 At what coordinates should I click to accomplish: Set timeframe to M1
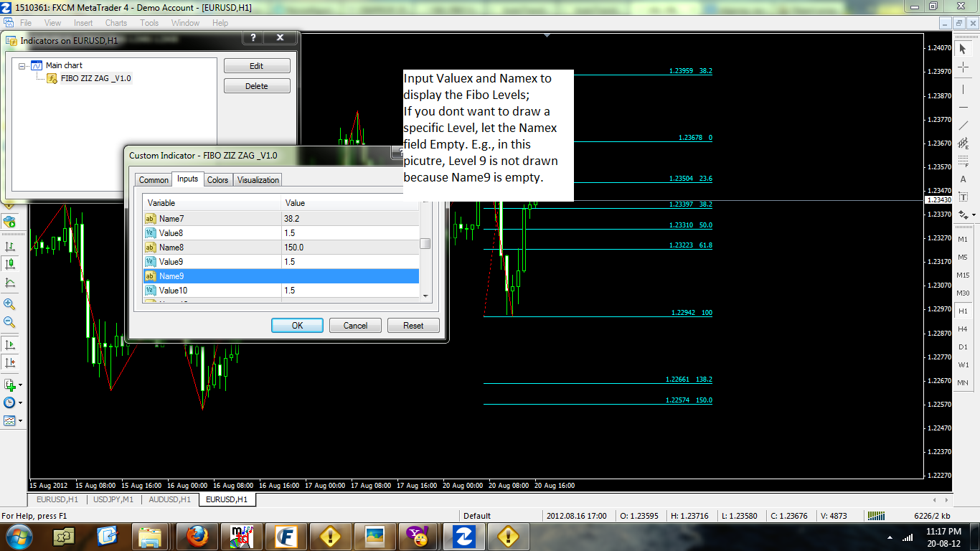[x=963, y=239]
